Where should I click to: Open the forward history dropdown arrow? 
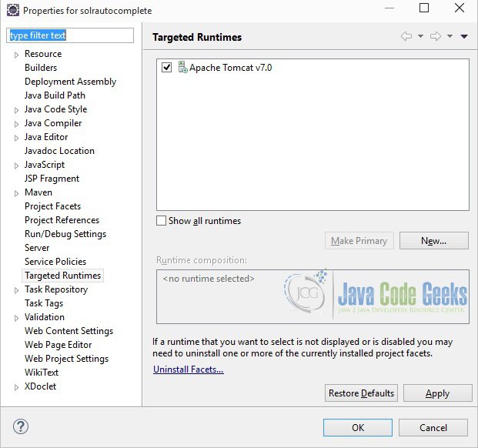pos(450,36)
